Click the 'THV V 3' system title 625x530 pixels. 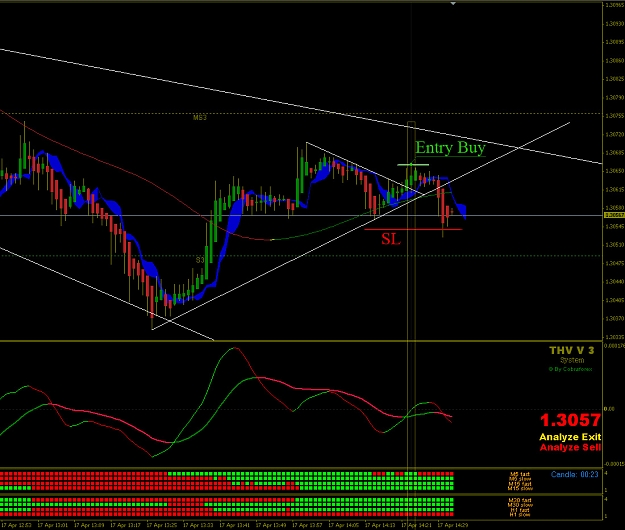pos(572,350)
